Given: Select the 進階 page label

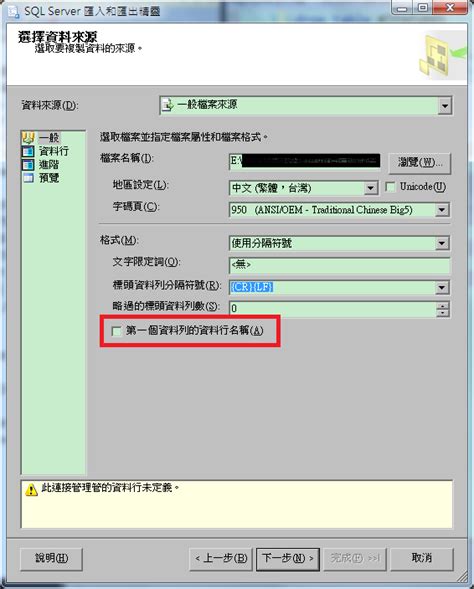Looking at the screenshot, I should click(x=49, y=165).
